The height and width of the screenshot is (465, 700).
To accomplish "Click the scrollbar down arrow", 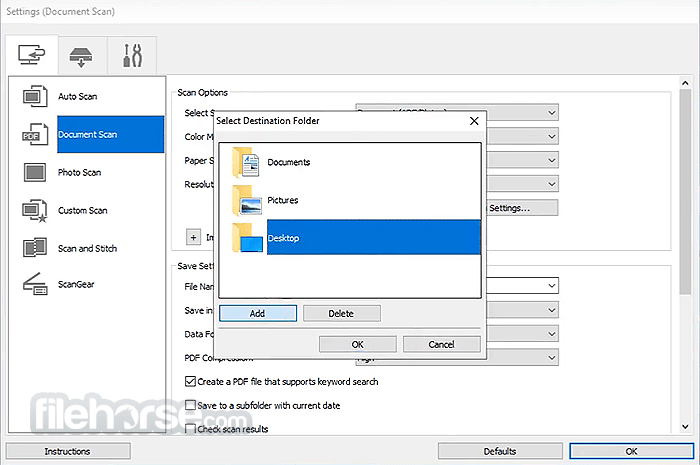I will point(685,427).
